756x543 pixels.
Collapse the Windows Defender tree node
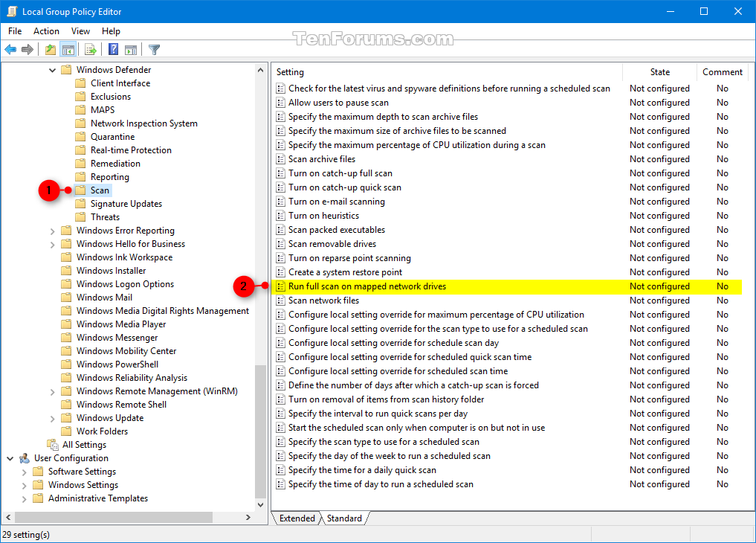52,70
